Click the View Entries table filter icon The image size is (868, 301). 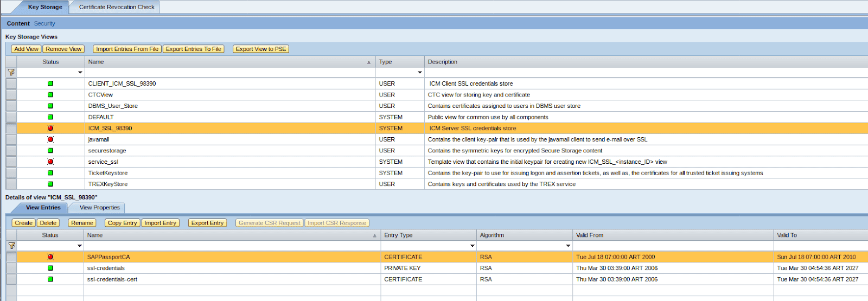[x=11, y=246]
